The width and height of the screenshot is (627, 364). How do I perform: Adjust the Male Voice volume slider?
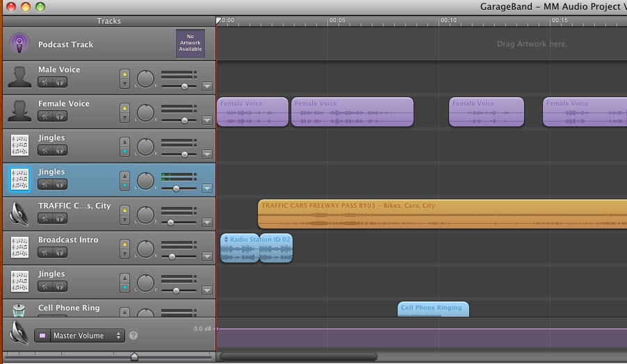coord(179,86)
